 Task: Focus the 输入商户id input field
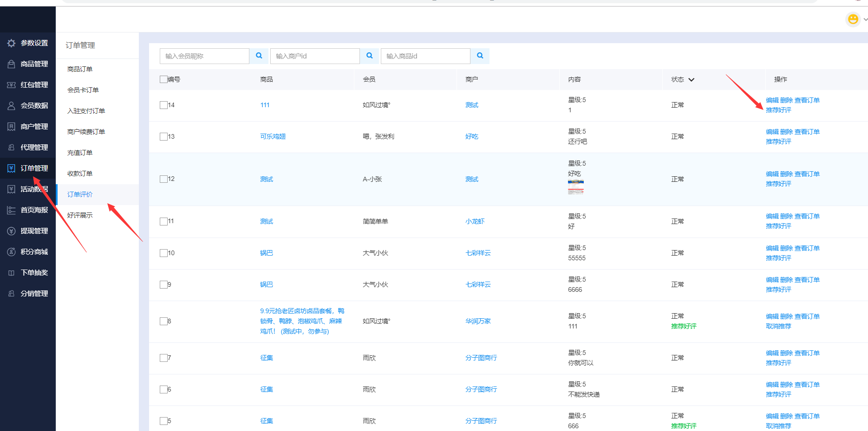[x=315, y=56]
